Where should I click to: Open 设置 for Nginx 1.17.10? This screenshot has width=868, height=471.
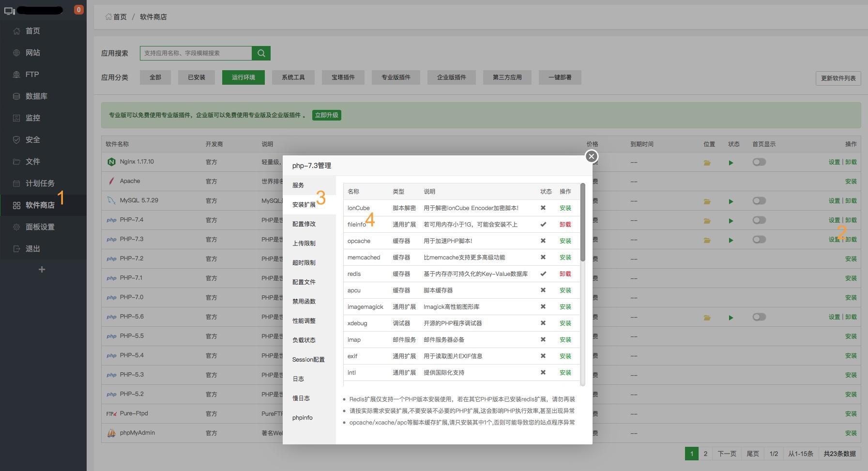[834, 162]
